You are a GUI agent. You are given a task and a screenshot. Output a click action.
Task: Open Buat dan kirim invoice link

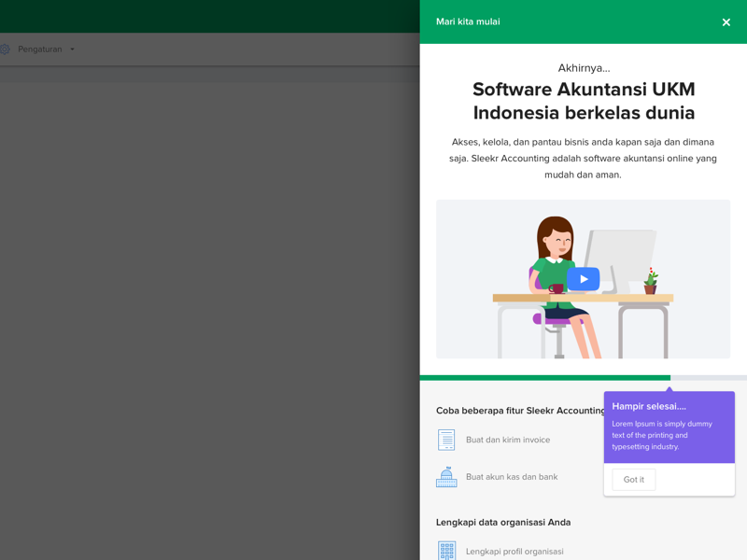pyautogui.click(x=508, y=440)
